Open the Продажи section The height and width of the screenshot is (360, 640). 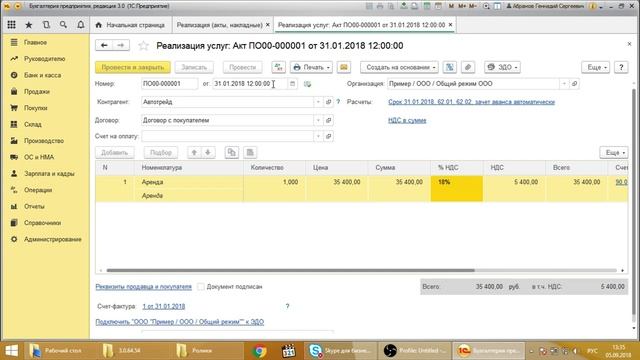[36, 91]
